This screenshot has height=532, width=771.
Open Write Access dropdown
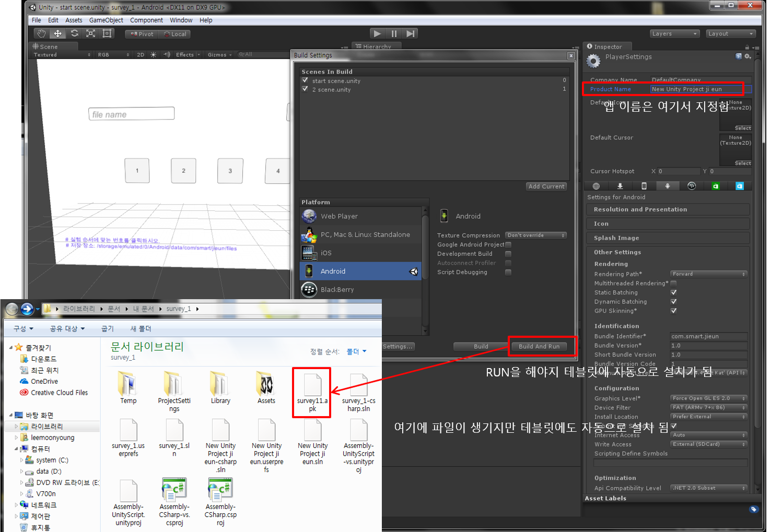pyautogui.click(x=709, y=444)
